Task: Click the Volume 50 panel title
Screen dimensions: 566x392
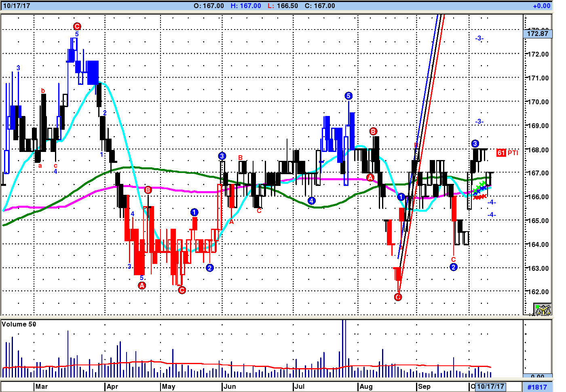Action: coord(19,324)
